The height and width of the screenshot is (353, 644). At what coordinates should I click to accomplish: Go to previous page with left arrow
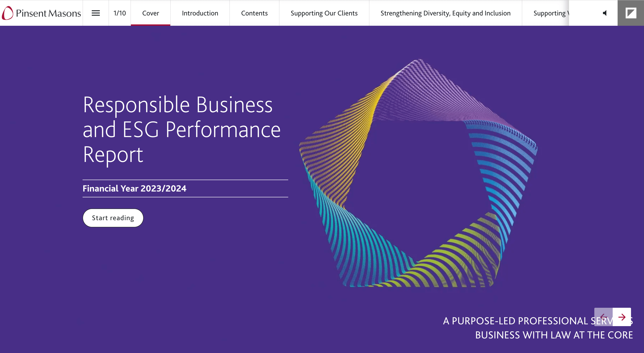point(603,317)
